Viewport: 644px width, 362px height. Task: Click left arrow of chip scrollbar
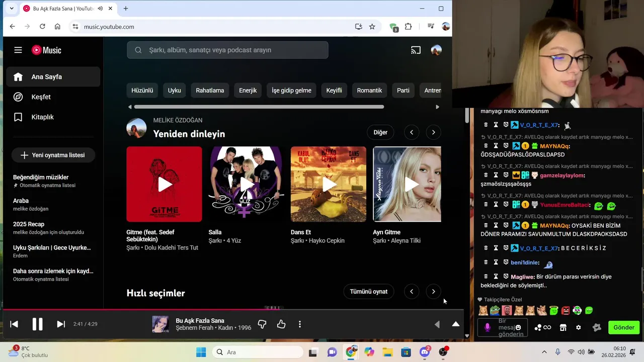[x=130, y=107]
